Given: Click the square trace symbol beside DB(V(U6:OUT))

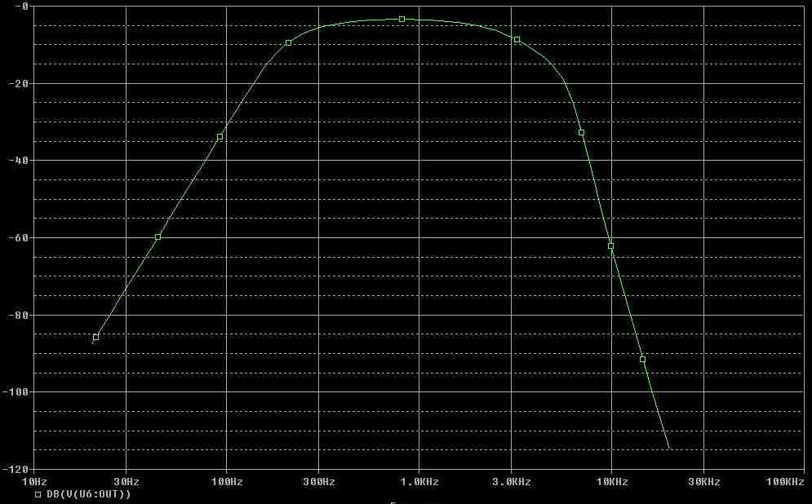Looking at the screenshot, I should pos(38,495).
